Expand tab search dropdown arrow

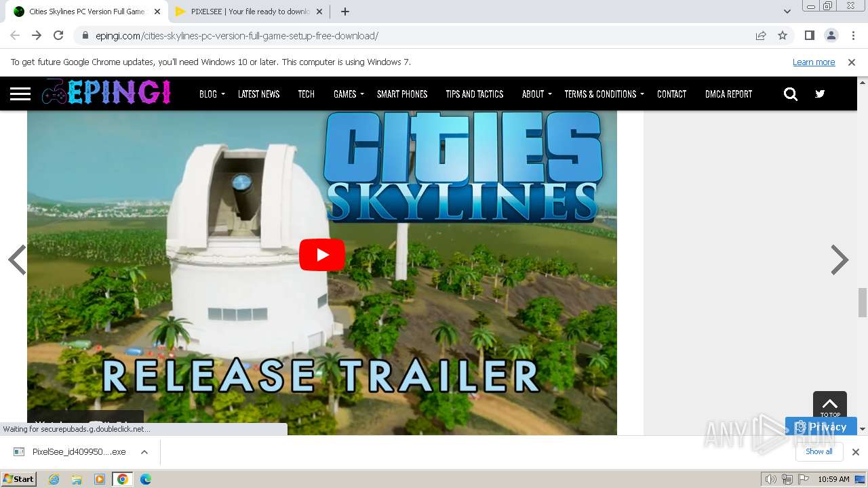pyautogui.click(x=787, y=12)
